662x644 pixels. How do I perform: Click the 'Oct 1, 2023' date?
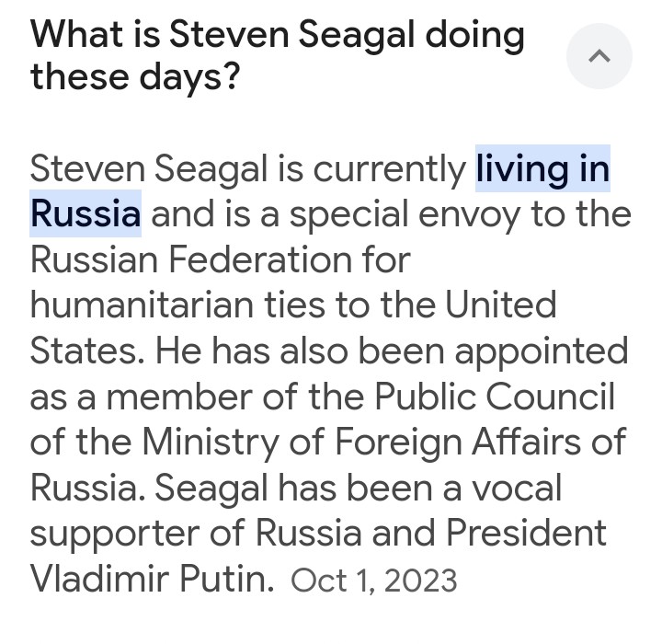click(373, 580)
